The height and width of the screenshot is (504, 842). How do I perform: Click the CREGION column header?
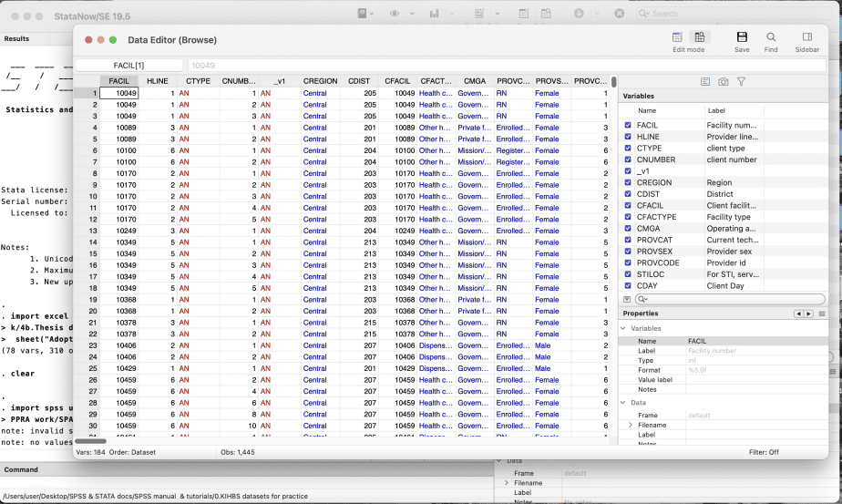click(x=321, y=81)
